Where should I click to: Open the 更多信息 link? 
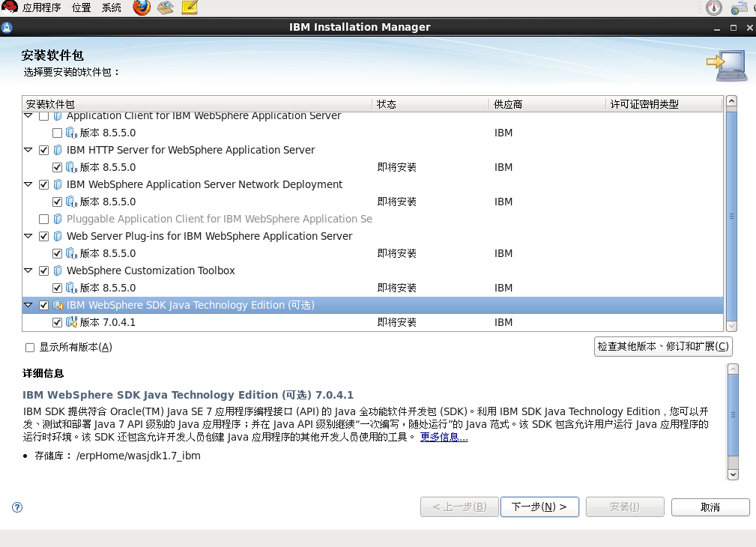[x=444, y=437]
